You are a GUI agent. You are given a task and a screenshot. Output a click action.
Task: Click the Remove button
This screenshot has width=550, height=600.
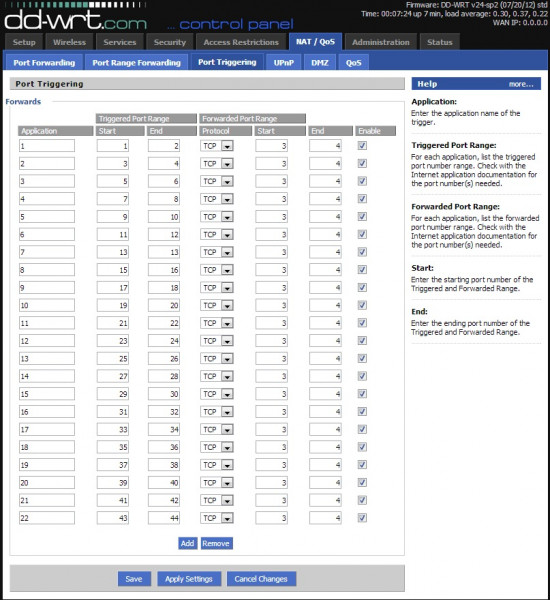coord(216,543)
